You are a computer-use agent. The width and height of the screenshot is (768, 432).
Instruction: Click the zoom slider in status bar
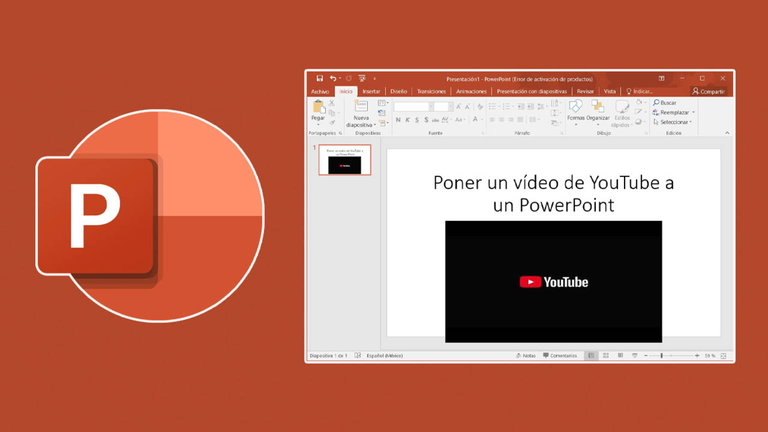tap(662, 355)
